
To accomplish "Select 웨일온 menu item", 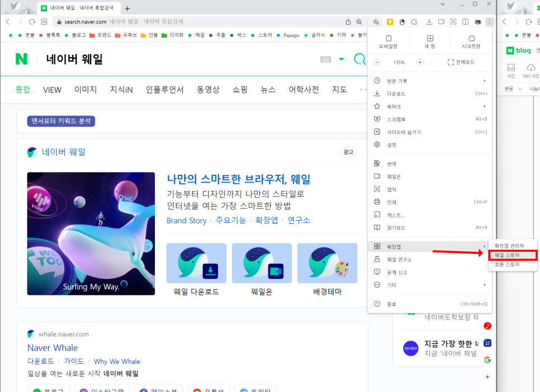I will [x=430, y=176].
